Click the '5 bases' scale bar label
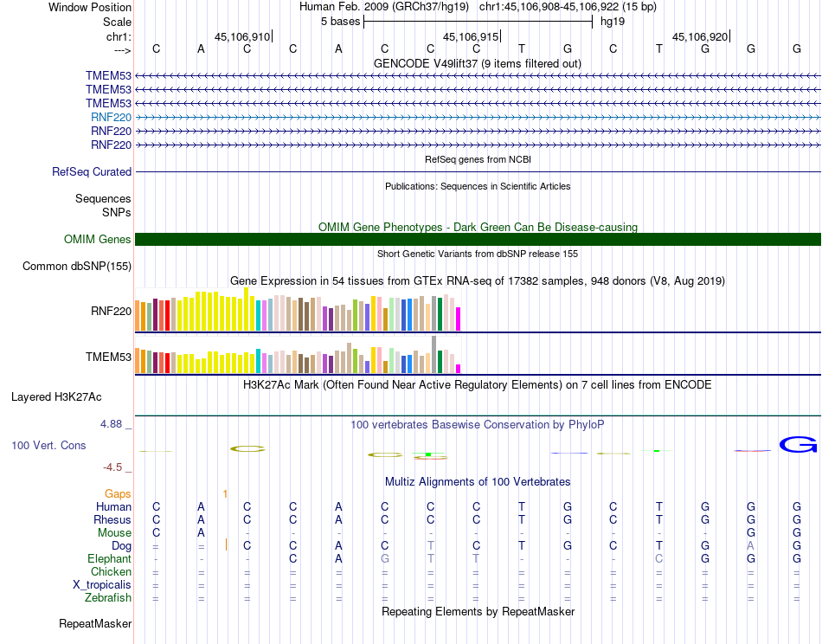This screenshot has height=644, width=822. 341,22
